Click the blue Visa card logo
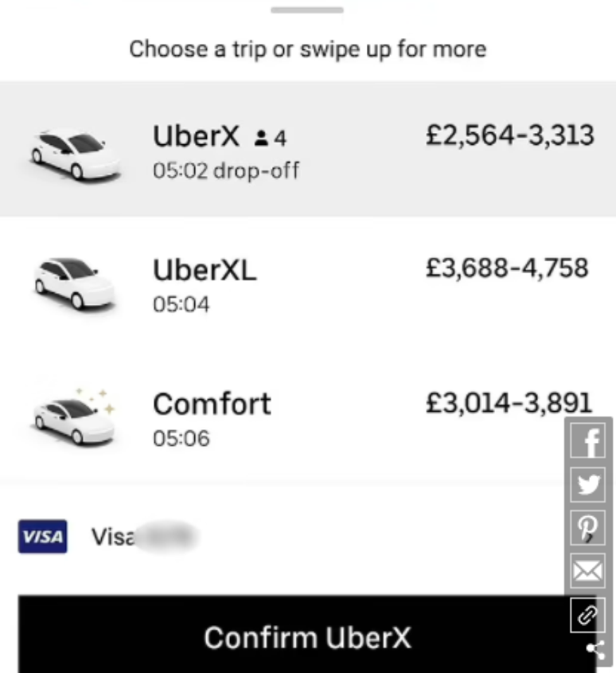Viewport: 616px width, 673px height. [x=42, y=537]
